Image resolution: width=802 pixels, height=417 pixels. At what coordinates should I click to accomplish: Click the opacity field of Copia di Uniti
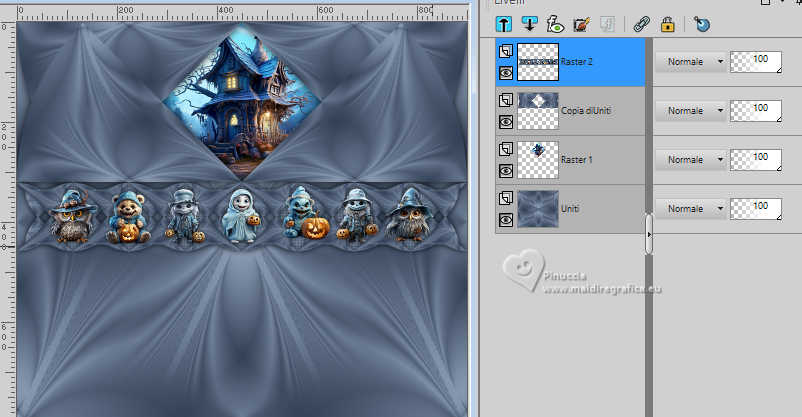pyautogui.click(x=756, y=111)
